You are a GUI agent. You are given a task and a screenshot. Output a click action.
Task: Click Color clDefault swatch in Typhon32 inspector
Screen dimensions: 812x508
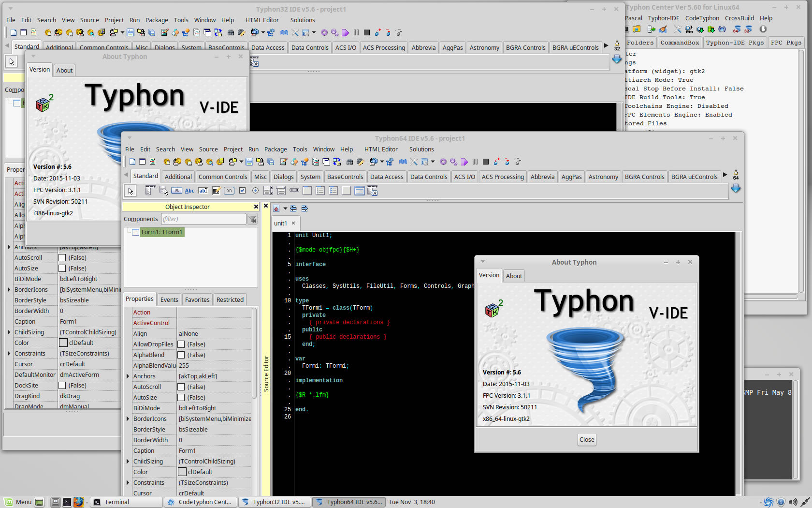click(63, 343)
